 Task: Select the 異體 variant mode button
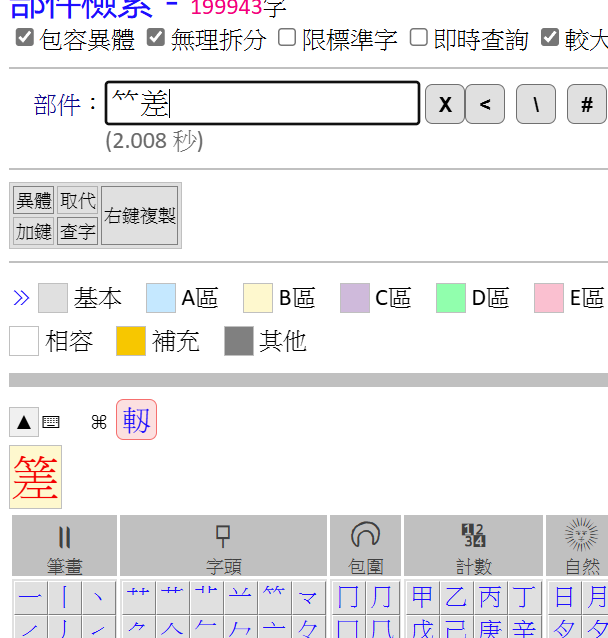click(33, 200)
